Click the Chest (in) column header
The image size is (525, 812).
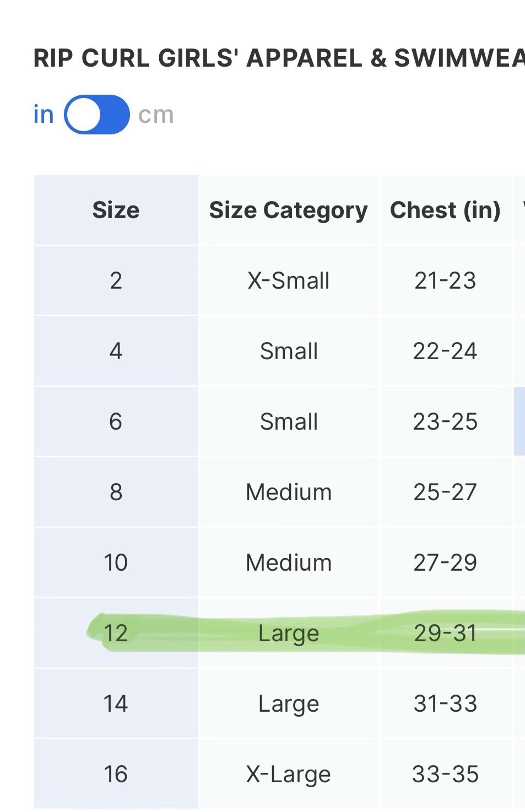click(x=445, y=210)
